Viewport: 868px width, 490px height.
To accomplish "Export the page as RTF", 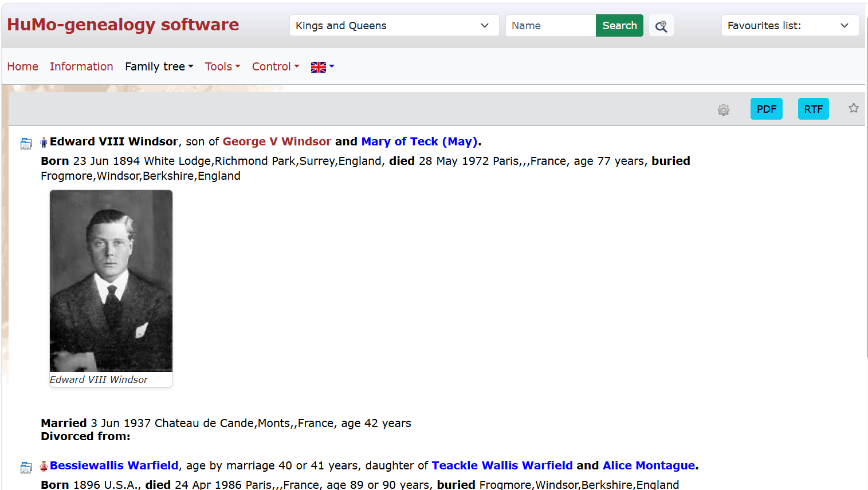I will pos(813,109).
